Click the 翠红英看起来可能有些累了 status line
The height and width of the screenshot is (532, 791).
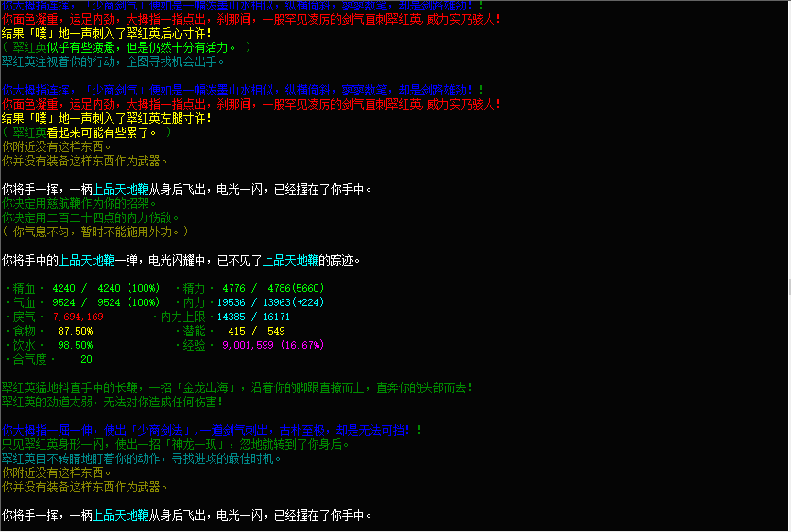click(x=87, y=132)
